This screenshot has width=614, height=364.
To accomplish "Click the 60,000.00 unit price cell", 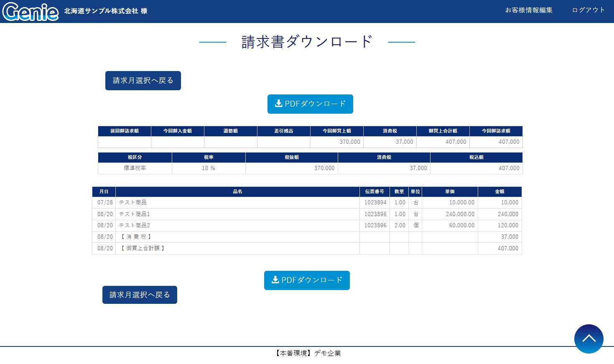I will pos(450,226).
